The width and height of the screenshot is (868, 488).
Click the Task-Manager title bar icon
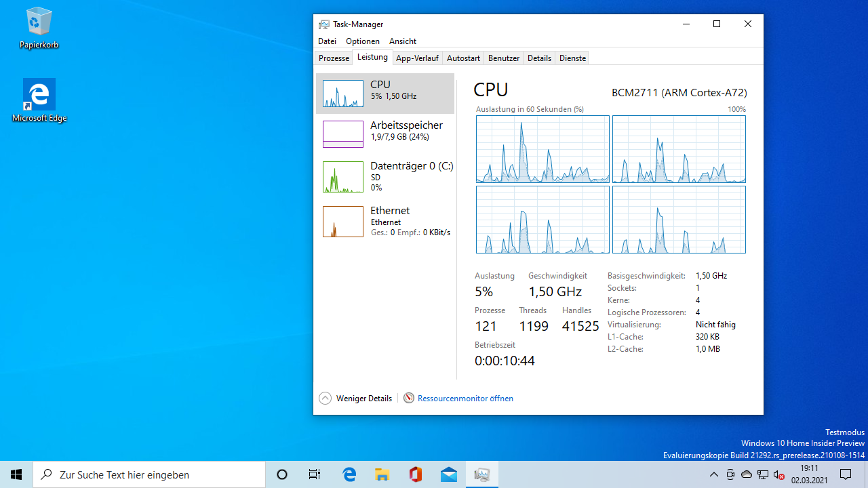324,24
